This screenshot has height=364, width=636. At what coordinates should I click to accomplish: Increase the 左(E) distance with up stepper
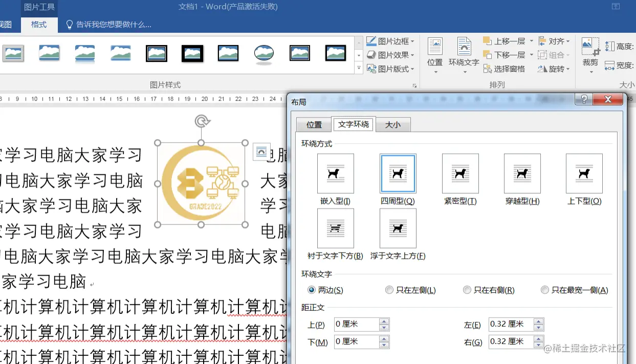coord(538,321)
